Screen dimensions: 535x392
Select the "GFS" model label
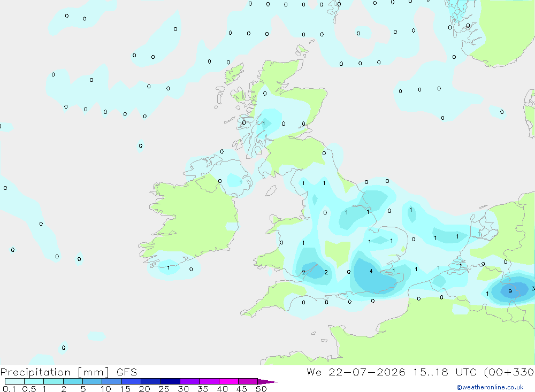[127, 372]
